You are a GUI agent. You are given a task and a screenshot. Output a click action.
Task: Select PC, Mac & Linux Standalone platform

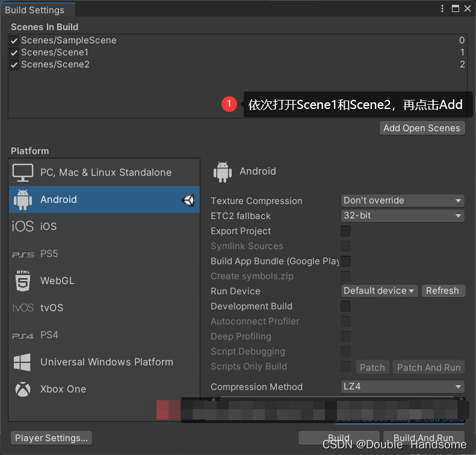point(104,172)
